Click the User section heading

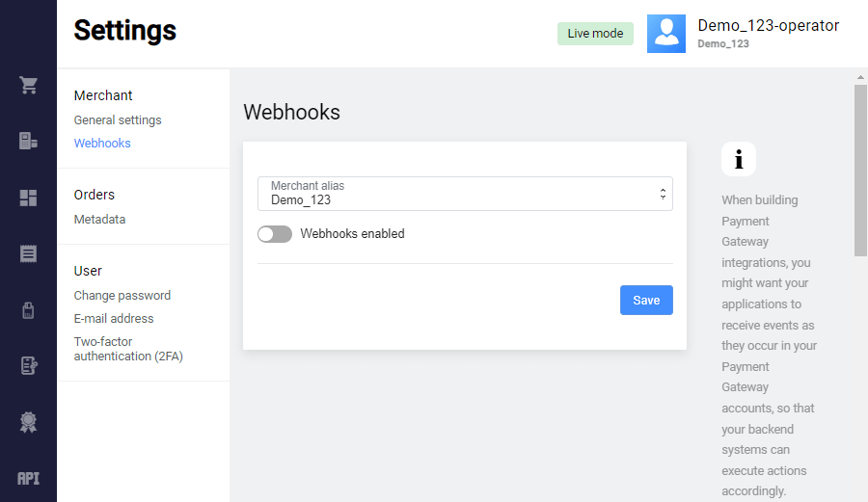coord(88,271)
